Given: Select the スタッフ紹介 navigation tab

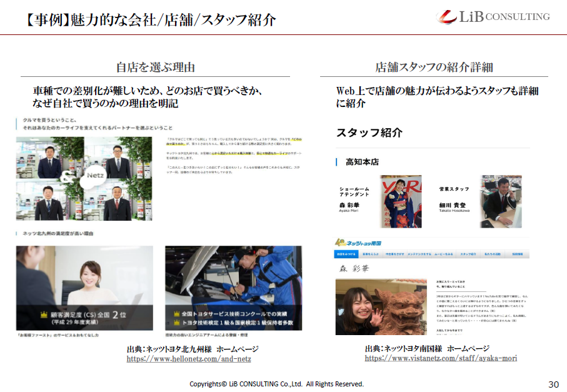Looking at the screenshot, I should coord(468,254).
